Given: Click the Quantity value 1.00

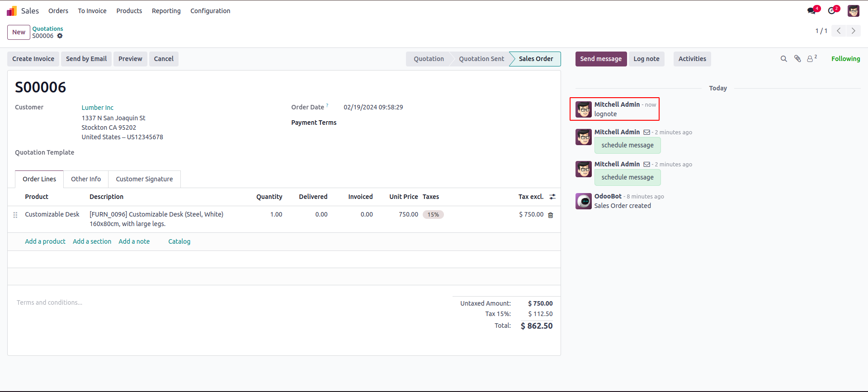Looking at the screenshot, I should tap(276, 214).
